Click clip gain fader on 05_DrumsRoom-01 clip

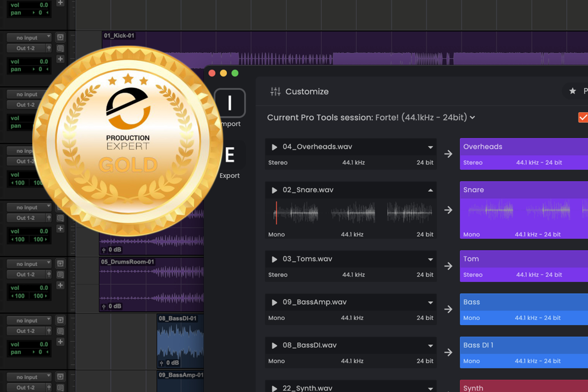click(104, 307)
